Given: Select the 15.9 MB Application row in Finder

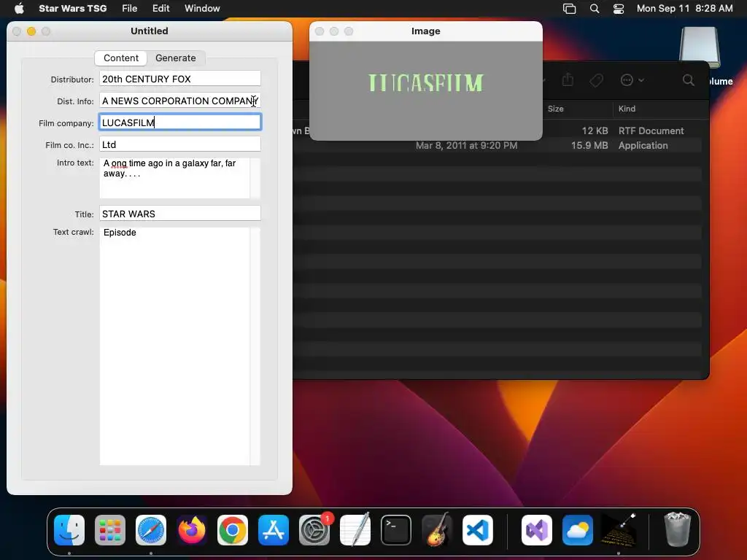Looking at the screenshot, I should click(498, 145).
